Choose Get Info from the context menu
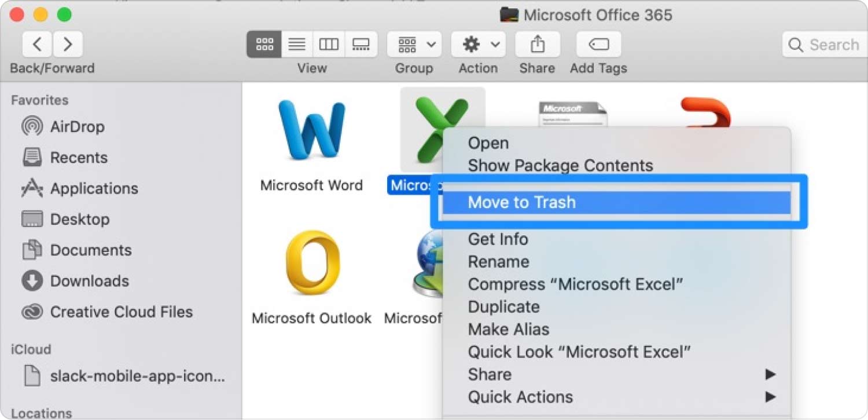Image resolution: width=868 pixels, height=420 pixels. 498,239
